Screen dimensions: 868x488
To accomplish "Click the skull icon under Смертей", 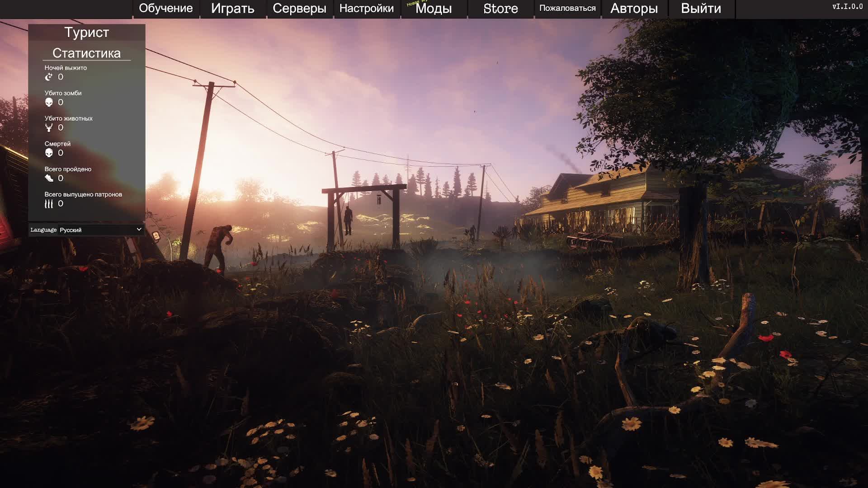I will pyautogui.click(x=49, y=153).
